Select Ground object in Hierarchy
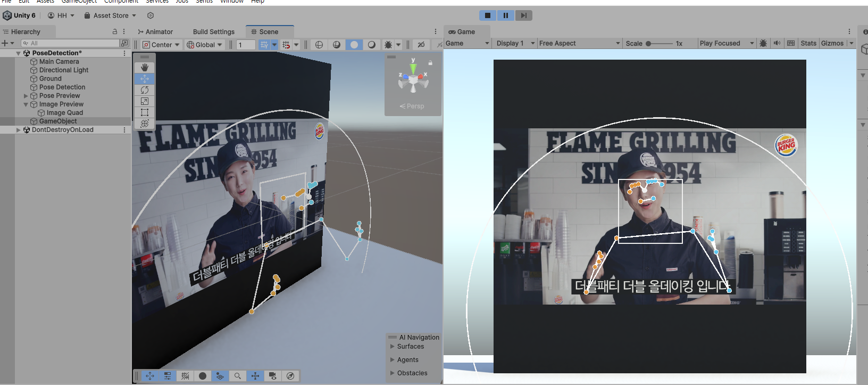This screenshot has width=868, height=385. point(51,79)
